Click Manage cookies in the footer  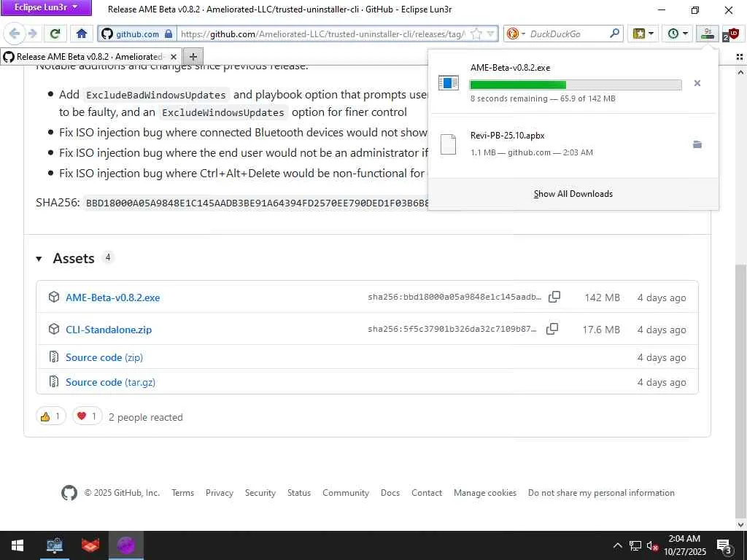pyautogui.click(x=485, y=493)
